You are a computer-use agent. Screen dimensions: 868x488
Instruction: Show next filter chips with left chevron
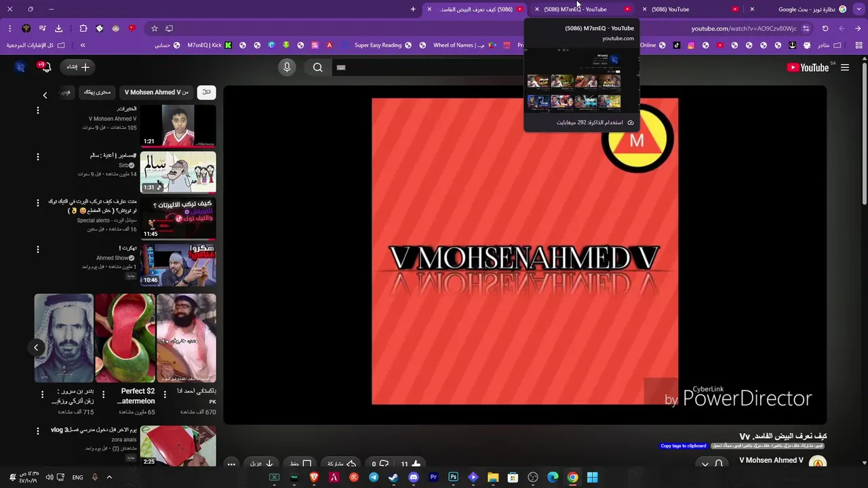click(x=45, y=96)
